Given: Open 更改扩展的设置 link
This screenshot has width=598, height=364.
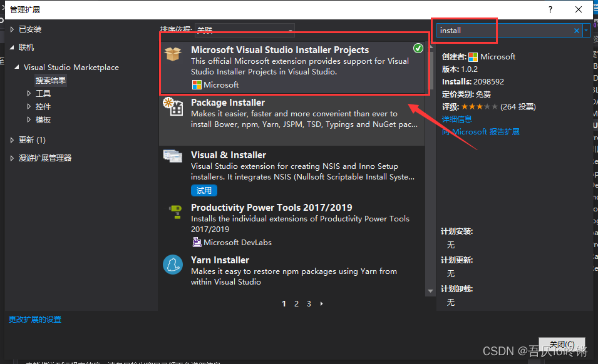Looking at the screenshot, I should coord(35,320).
